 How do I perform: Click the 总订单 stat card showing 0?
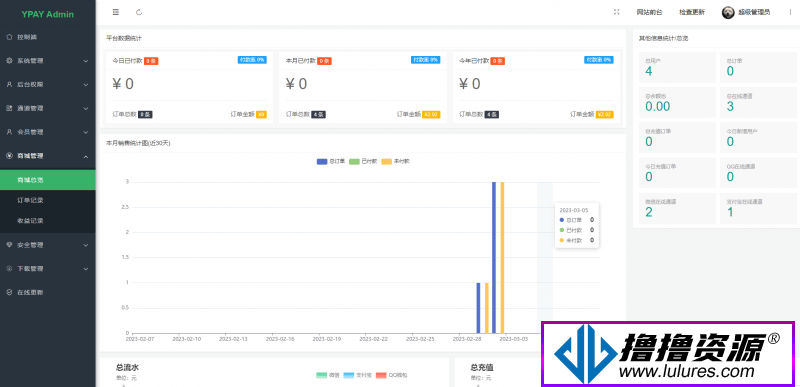click(759, 67)
